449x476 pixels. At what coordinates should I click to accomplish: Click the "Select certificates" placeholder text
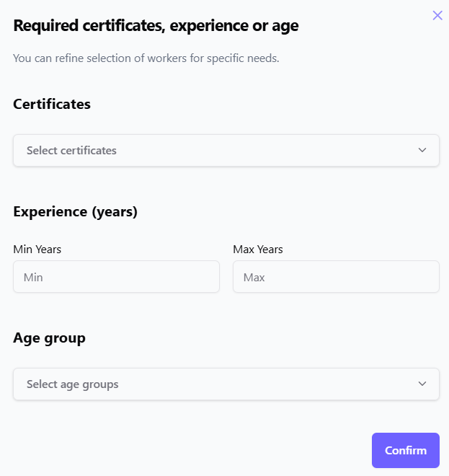[x=71, y=151]
